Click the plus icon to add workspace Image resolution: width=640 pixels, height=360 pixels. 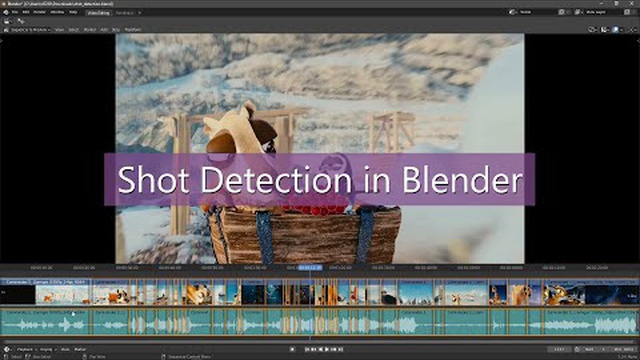[x=140, y=13]
